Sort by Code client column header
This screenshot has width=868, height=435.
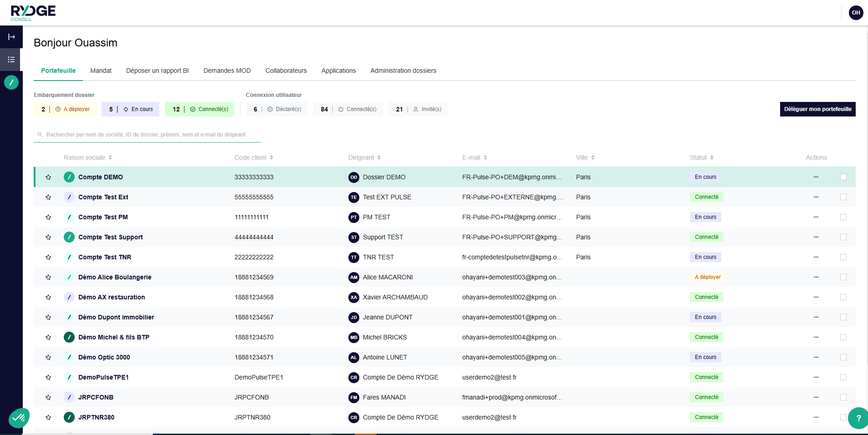pos(254,157)
